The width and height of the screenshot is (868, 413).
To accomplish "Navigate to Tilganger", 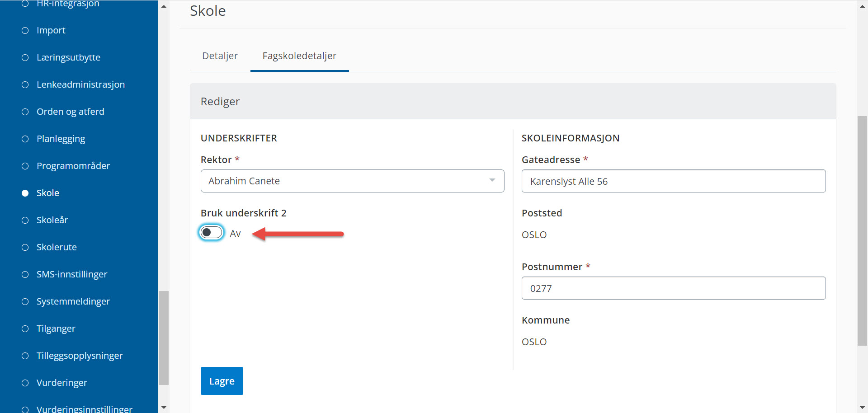I will point(56,329).
